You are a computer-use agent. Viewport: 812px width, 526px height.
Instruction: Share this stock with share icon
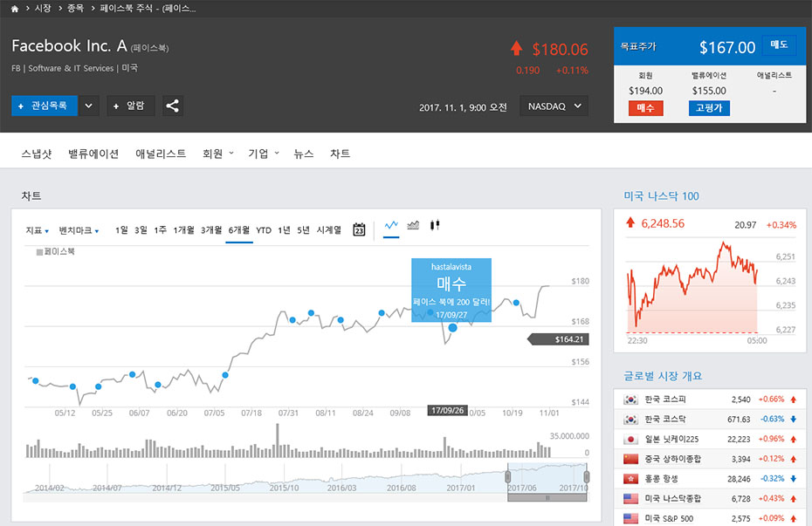(x=173, y=106)
